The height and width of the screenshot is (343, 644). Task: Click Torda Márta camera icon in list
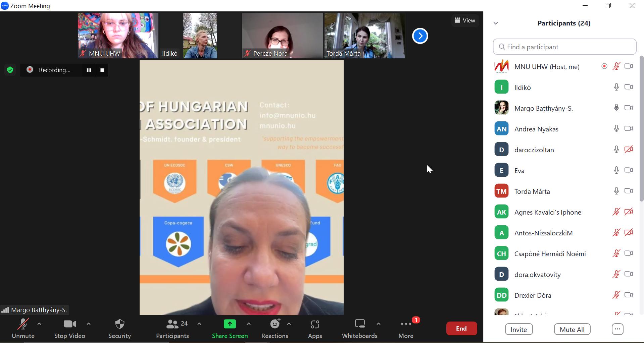(629, 191)
